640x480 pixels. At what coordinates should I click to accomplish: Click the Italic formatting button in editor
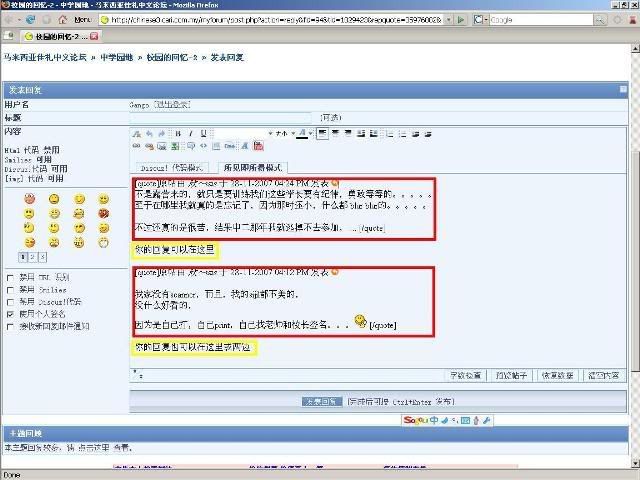click(189, 133)
